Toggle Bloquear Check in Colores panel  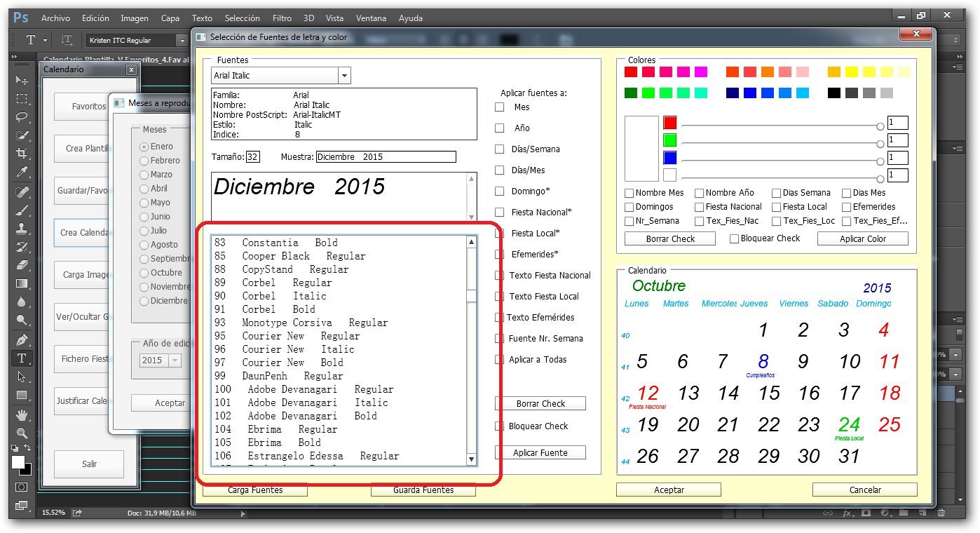pyautogui.click(x=735, y=238)
